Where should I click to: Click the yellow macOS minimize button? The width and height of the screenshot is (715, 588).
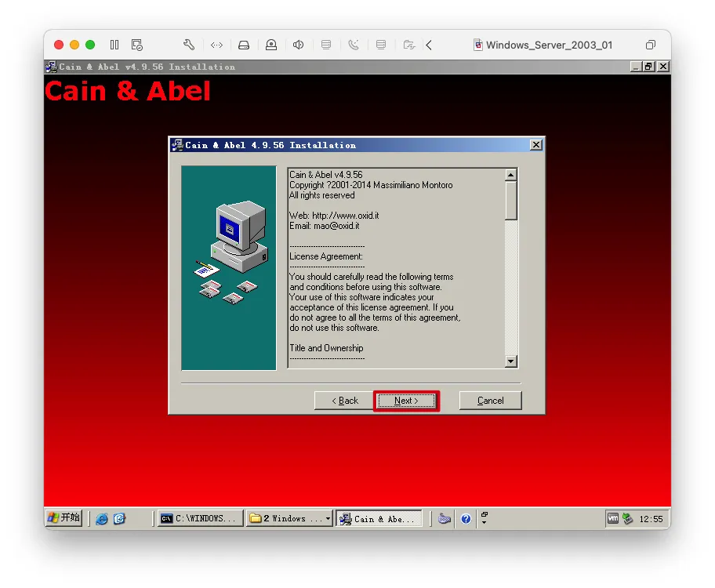click(74, 45)
